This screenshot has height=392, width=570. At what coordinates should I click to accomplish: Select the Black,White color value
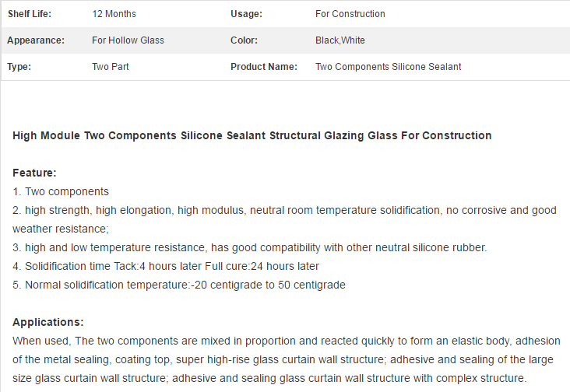coord(340,40)
